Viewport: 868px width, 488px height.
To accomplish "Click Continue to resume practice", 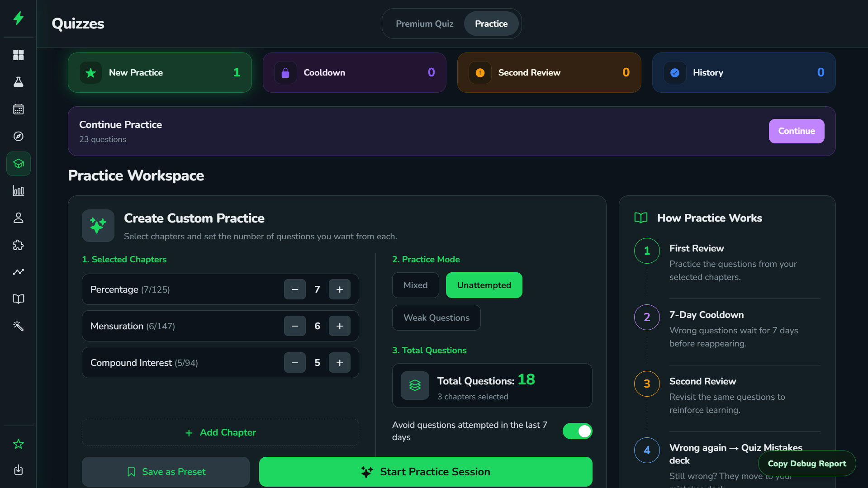I will click(x=797, y=131).
